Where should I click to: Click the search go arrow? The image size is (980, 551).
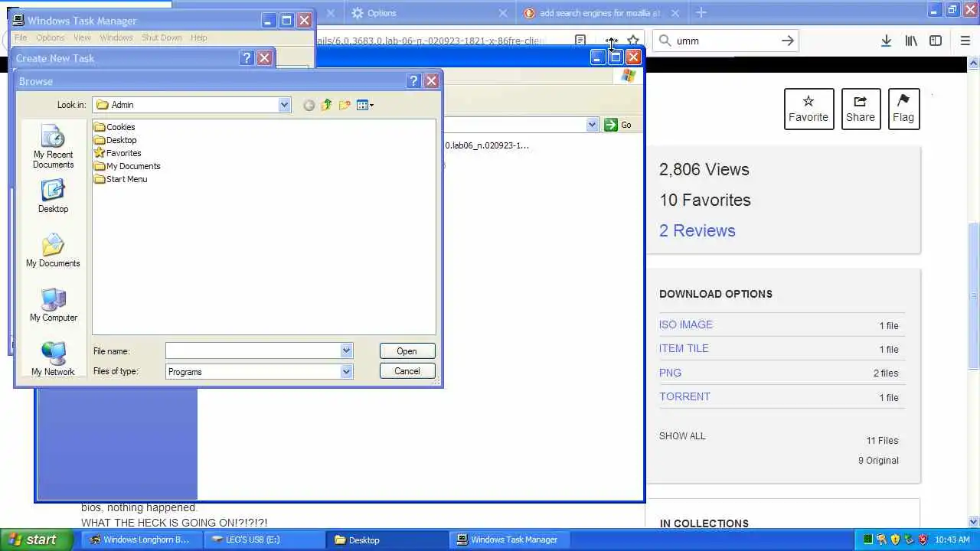tap(787, 41)
